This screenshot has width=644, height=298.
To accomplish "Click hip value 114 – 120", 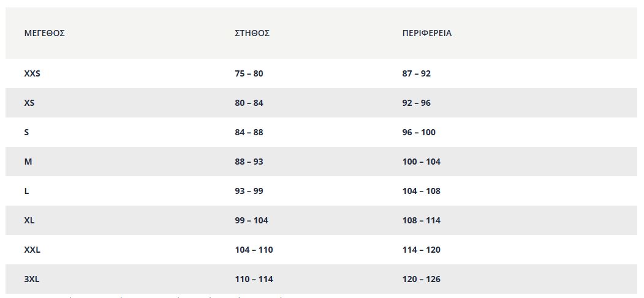I will [x=422, y=250].
